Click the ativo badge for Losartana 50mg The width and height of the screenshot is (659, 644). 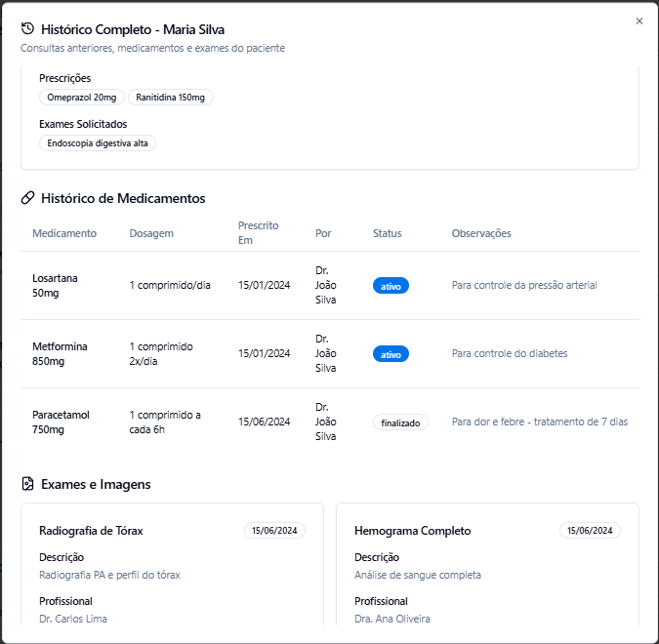tap(391, 286)
